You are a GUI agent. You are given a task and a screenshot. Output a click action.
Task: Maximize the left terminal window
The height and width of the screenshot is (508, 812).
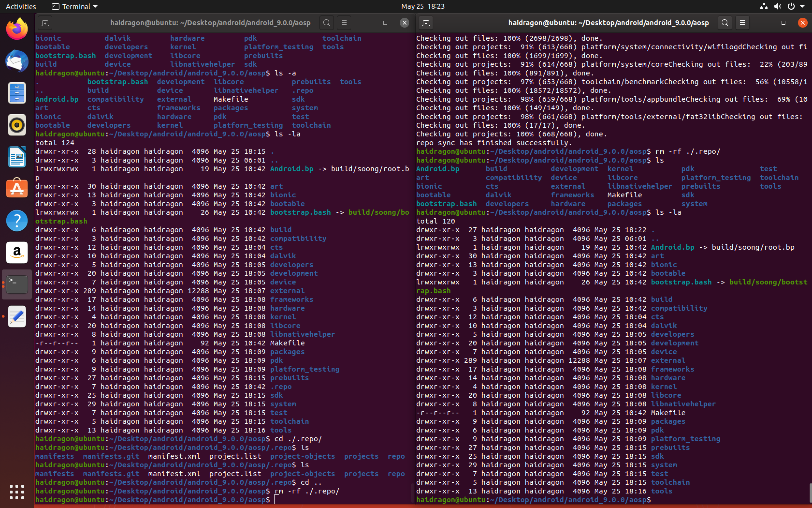[385, 23]
